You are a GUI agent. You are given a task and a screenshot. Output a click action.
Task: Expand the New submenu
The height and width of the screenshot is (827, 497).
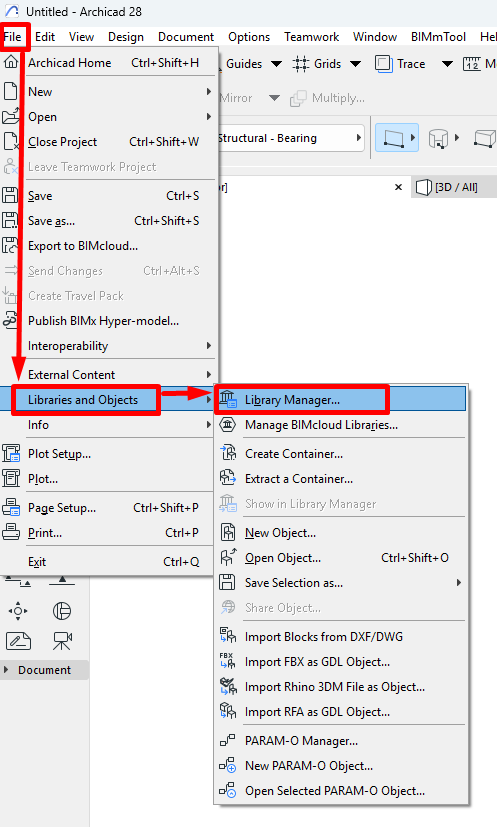tap(109, 92)
